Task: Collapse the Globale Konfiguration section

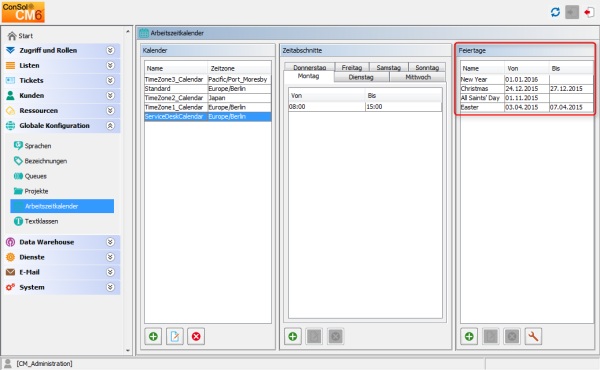Action: (x=110, y=126)
